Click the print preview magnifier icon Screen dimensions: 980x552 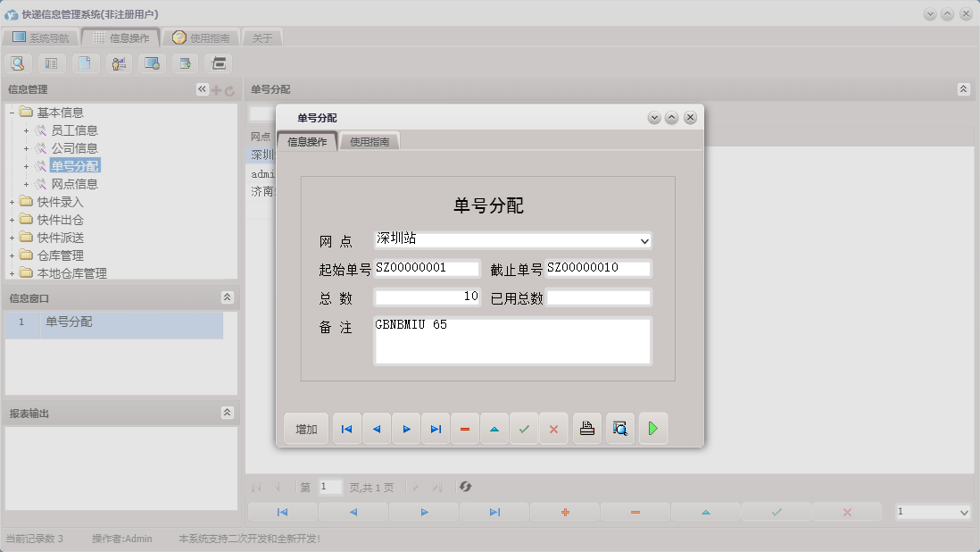(619, 429)
